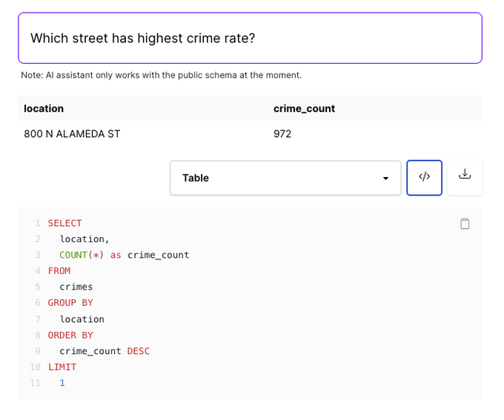Click the copy-to-clipboard icon in the code block
The width and height of the screenshot is (504, 420).
pyautogui.click(x=465, y=224)
